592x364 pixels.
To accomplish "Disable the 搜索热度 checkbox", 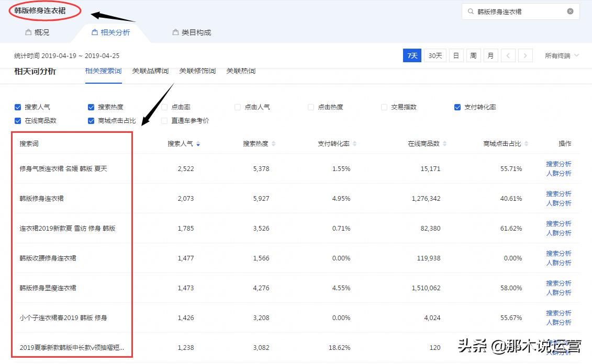I will pos(90,107).
